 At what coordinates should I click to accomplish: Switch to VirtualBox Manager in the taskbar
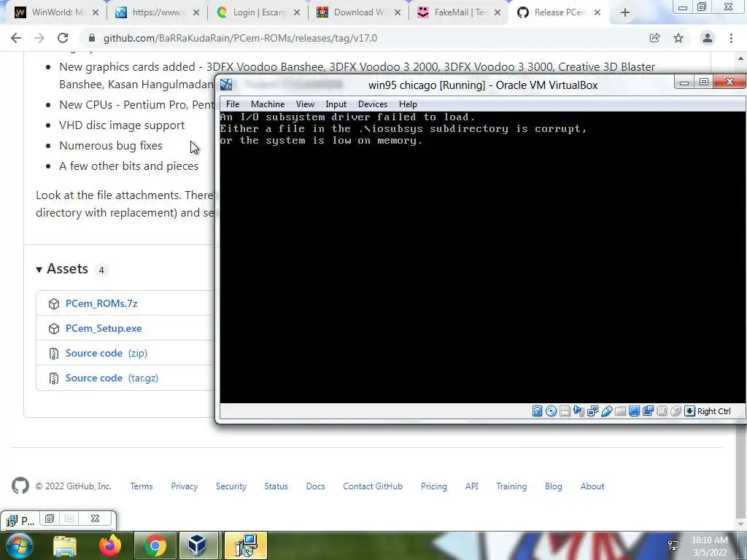coord(198,545)
